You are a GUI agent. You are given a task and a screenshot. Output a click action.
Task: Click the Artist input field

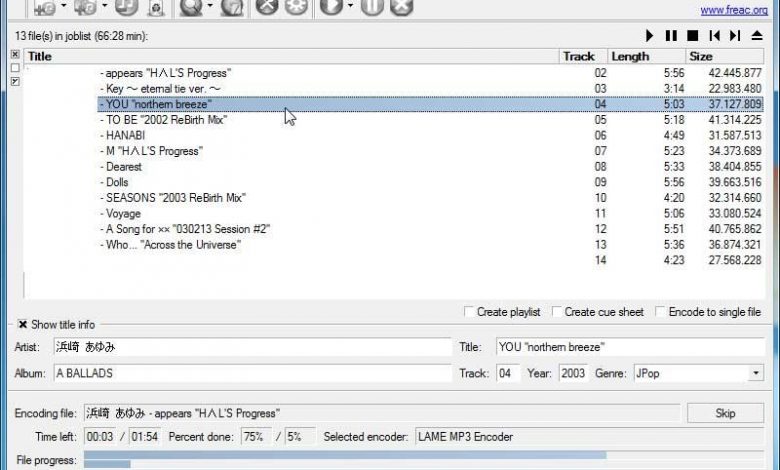pyautogui.click(x=252, y=347)
